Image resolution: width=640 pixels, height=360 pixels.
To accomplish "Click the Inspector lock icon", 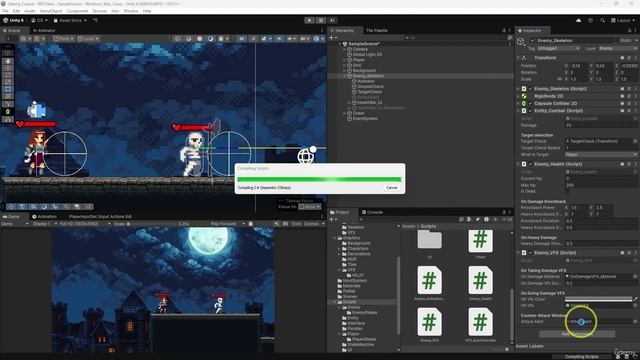I will point(629,31).
